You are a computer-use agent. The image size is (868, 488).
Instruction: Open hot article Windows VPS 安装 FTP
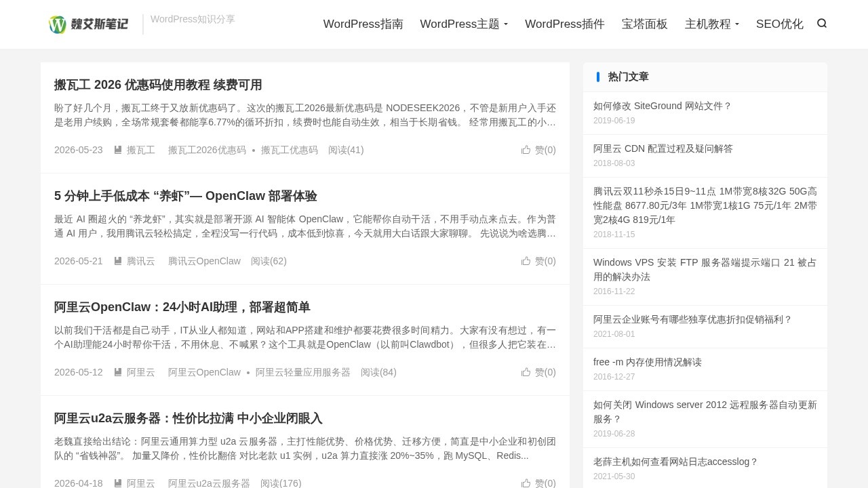tap(705, 269)
